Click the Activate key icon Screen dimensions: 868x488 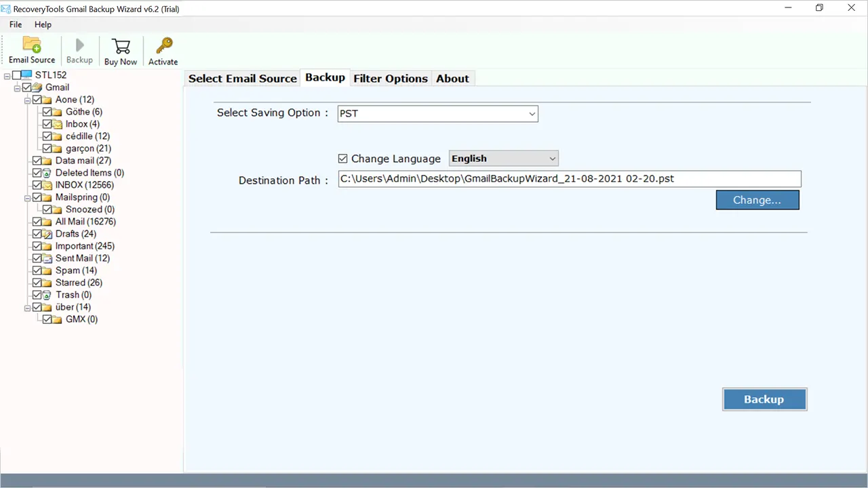tap(163, 46)
